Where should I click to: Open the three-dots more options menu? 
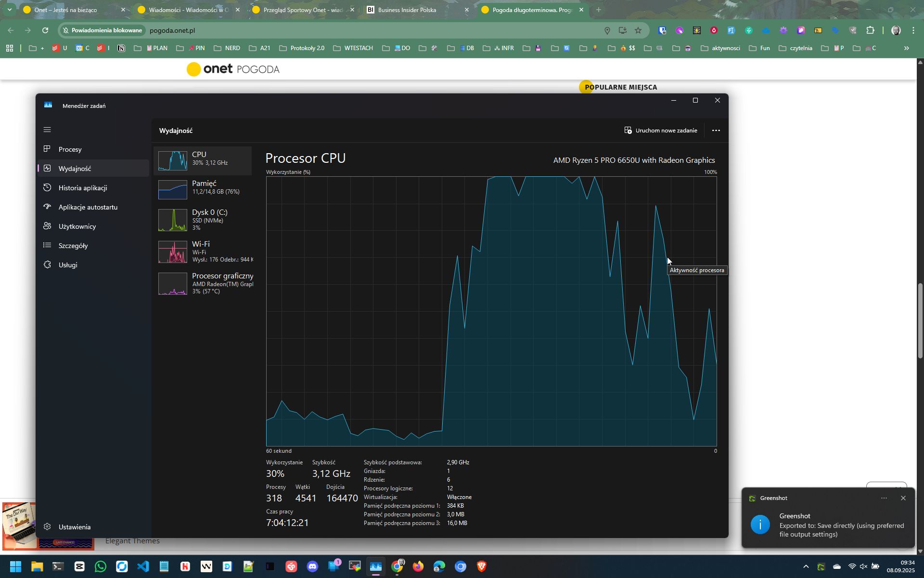coord(716,131)
